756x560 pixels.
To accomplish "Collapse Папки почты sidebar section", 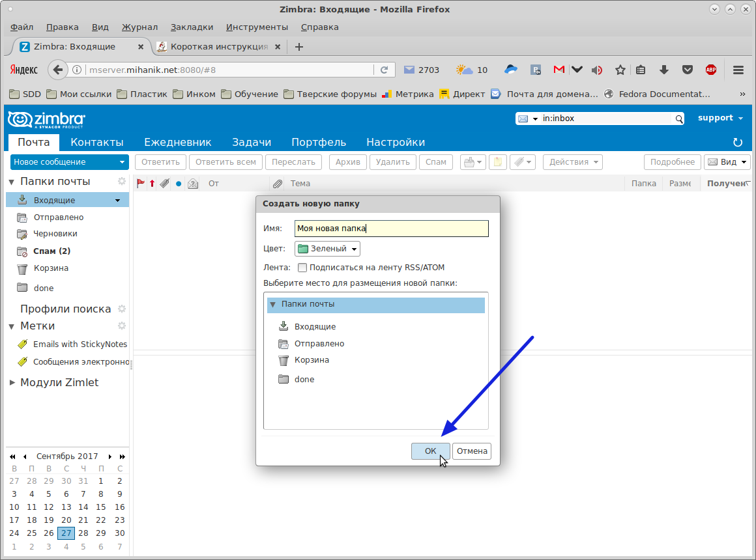I will click(x=12, y=182).
